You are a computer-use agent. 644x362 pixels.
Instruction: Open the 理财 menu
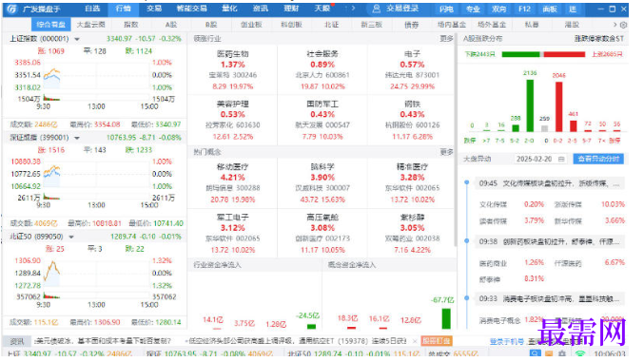point(291,9)
